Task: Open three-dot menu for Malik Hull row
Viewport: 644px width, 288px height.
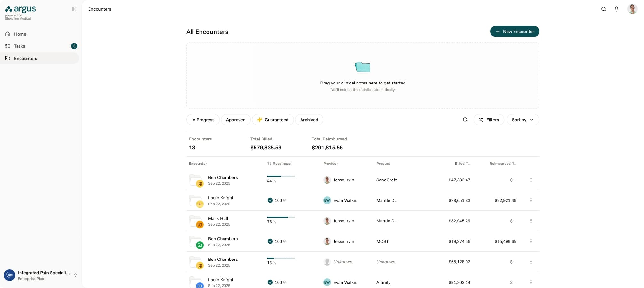Action: pyautogui.click(x=531, y=221)
